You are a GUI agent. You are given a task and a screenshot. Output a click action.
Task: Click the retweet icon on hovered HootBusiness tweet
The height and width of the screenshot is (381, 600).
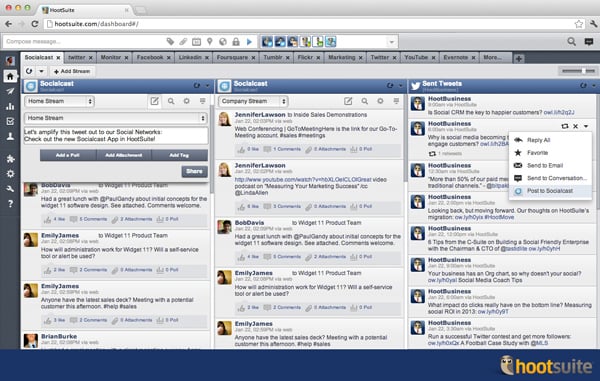coord(565,126)
